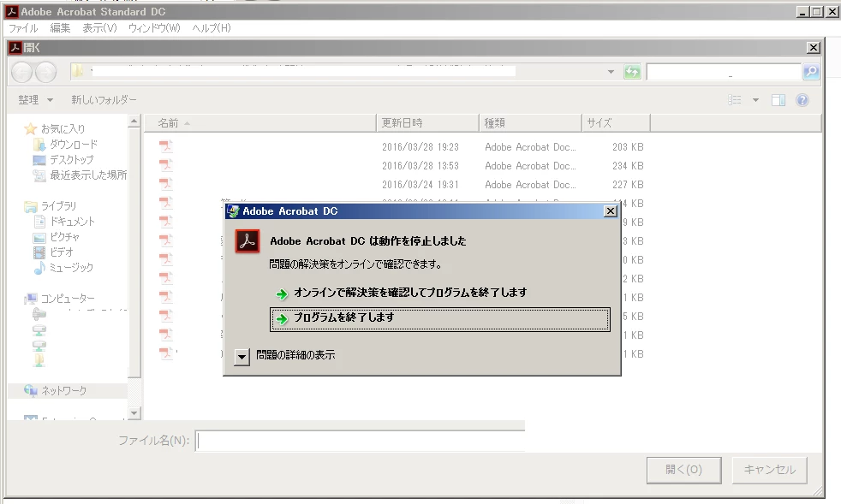Viewport: 841px width, 504px height.
Task: Click the 227 KB size cell
Action: [x=628, y=185]
